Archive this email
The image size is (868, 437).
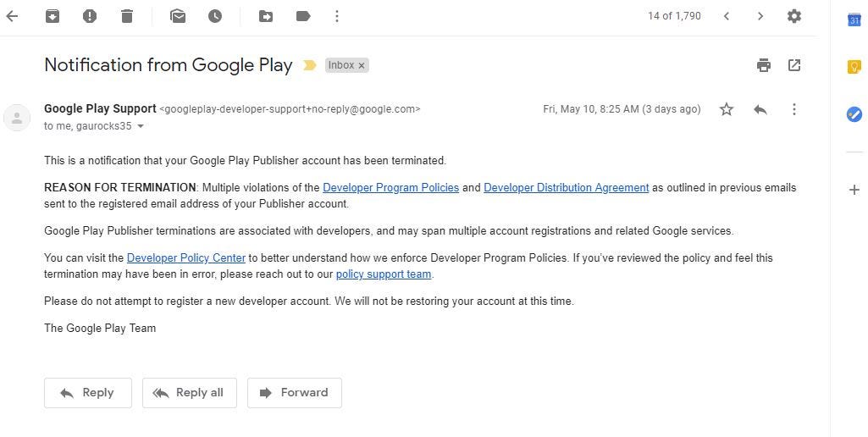pos(53,16)
